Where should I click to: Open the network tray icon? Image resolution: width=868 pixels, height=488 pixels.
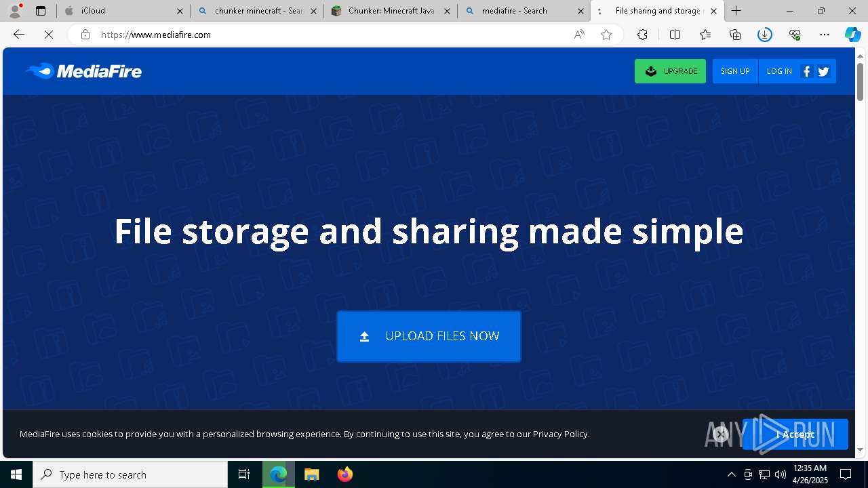tap(764, 474)
